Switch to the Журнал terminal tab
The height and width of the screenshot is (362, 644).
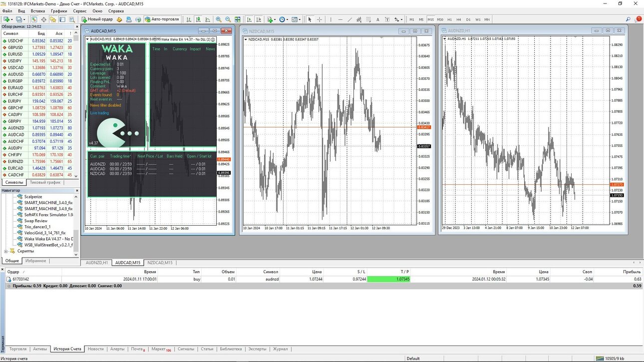[x=280, y=349]
